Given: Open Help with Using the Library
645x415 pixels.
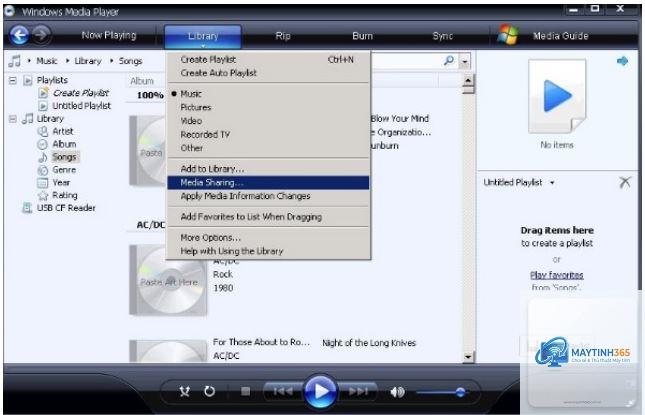Looking at the screenshot, I should click(x=268, y=251).
